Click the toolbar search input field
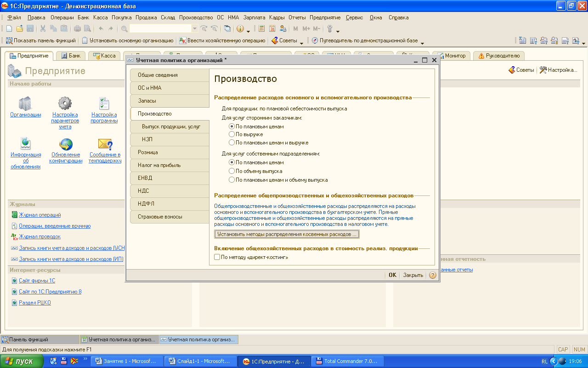The width and height of the screenshot is (588, 368). pyautogui.click(x=160, y=29)
